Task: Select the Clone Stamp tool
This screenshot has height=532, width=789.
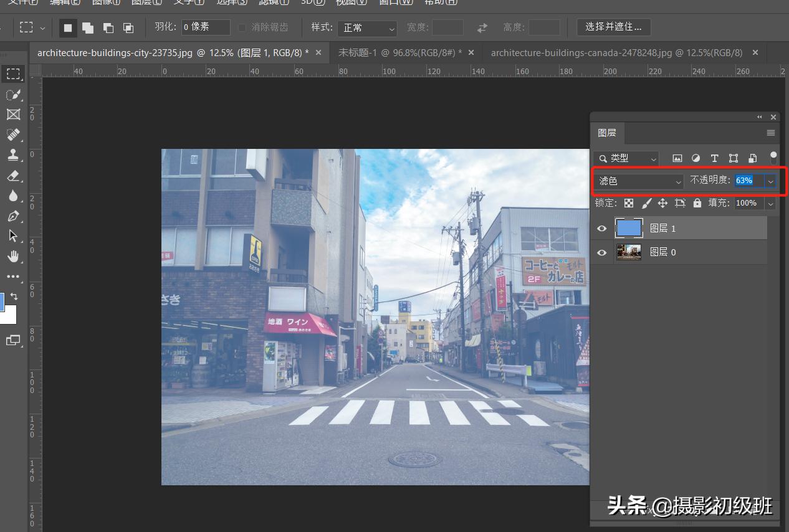Action: point(13,155)
